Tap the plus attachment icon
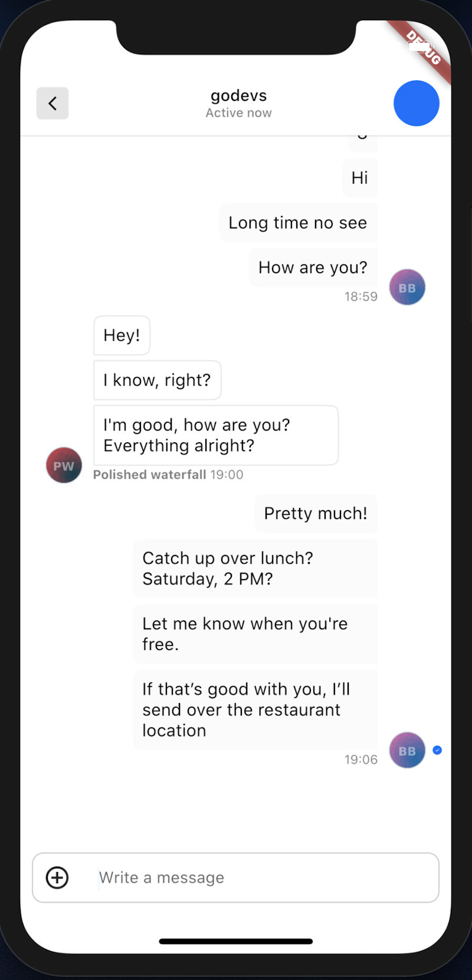Viewport: 472px width, 980px height. pos(57,878)
